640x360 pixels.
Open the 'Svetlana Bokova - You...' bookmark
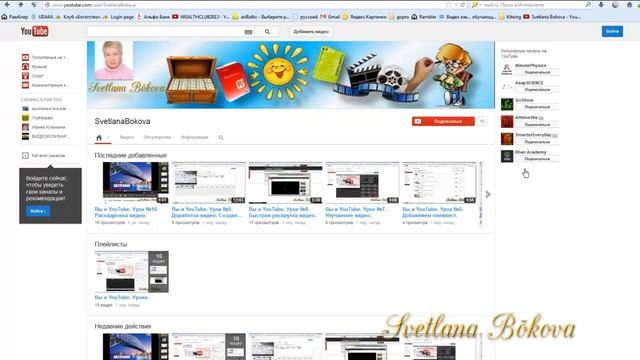point(552,17)
